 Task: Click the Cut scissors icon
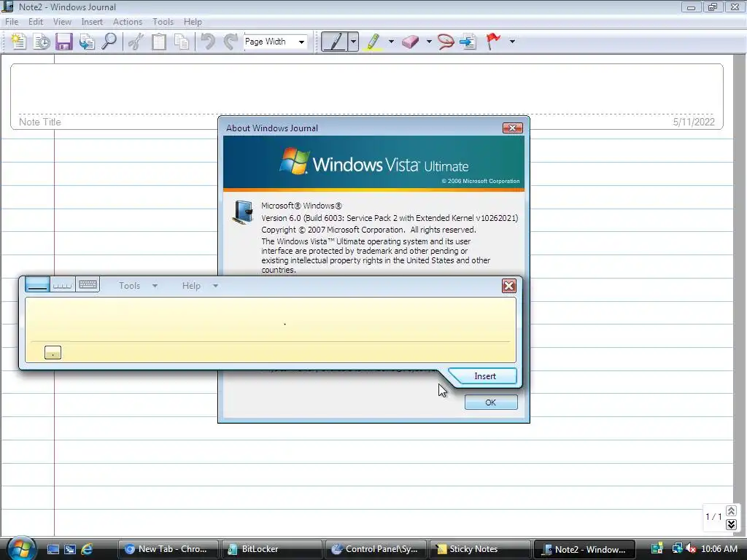pos(136,42)
